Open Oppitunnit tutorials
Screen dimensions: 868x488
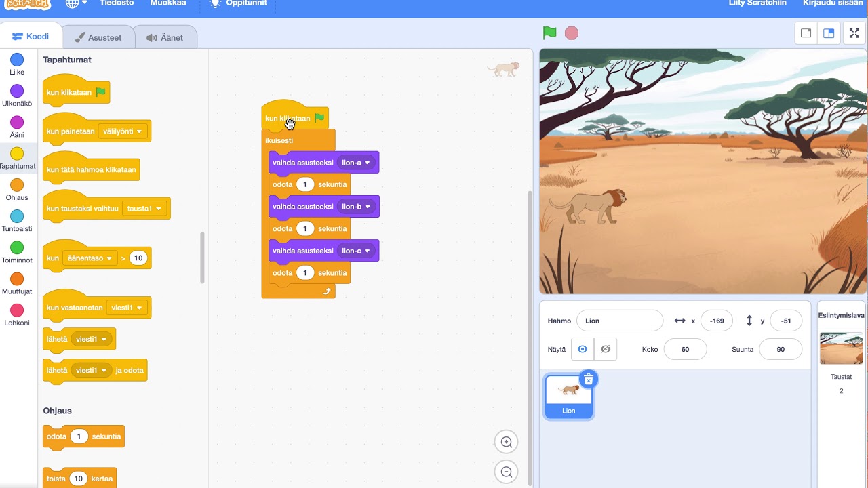238,3
